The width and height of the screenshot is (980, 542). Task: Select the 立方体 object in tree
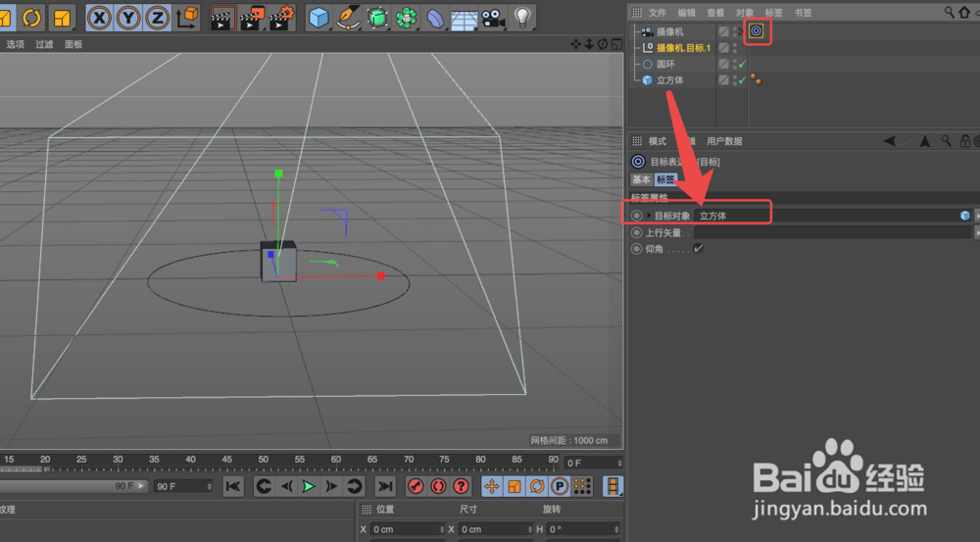(x=670, y=80)
